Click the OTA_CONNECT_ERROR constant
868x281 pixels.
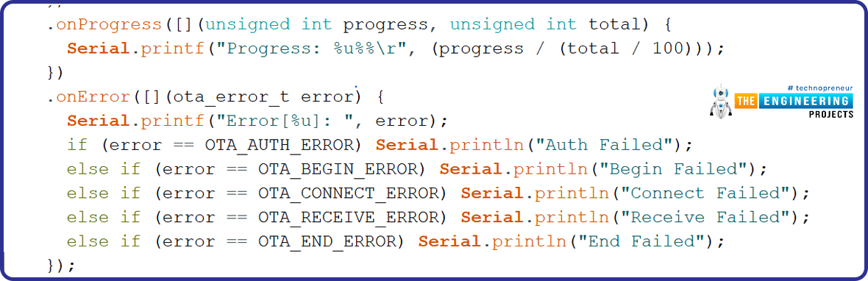point(352,193)
